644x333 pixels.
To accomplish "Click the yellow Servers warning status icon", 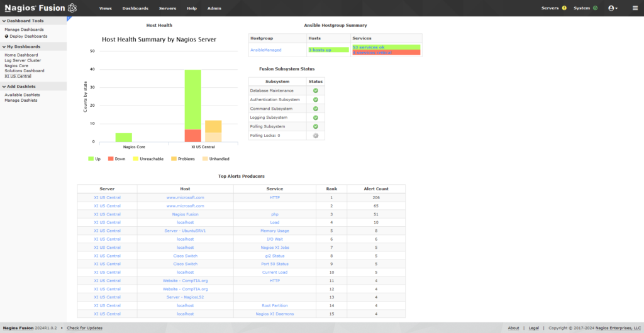I will point(564,8).
